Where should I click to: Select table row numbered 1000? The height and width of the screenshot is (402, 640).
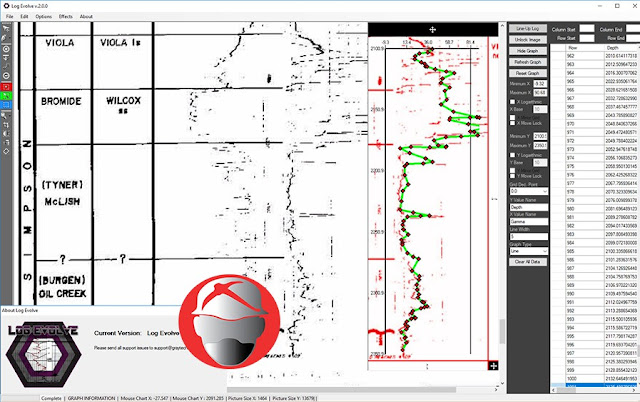pyautogui.click(x=596, y=379)
